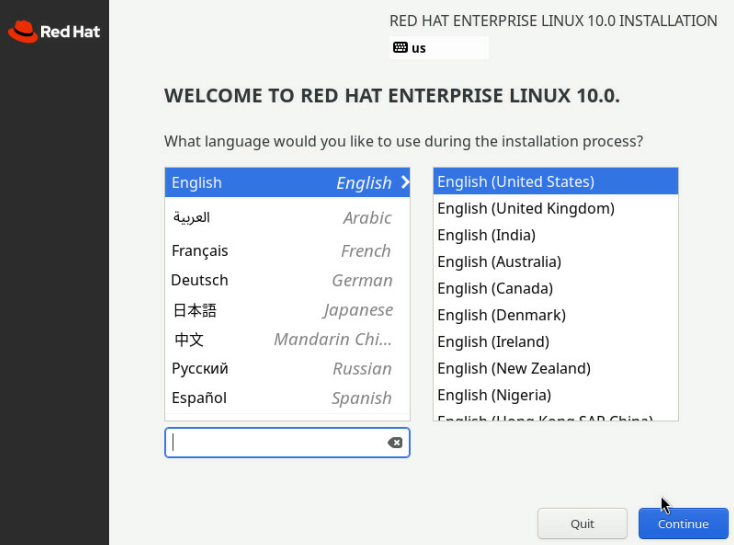
Task: Clear the language search field
Action: click(395, 442)
